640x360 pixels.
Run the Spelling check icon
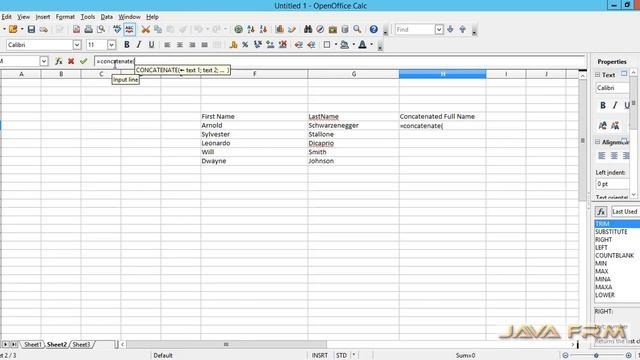click(117, 29)
